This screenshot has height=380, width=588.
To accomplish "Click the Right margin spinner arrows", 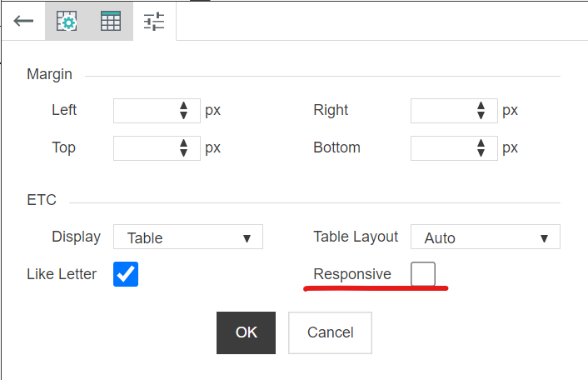I will pyautogui.click(x=481, y=111).
